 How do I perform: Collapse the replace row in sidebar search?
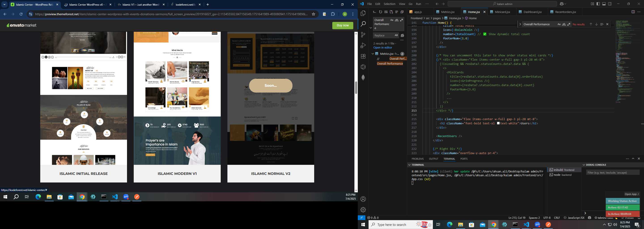371,28
